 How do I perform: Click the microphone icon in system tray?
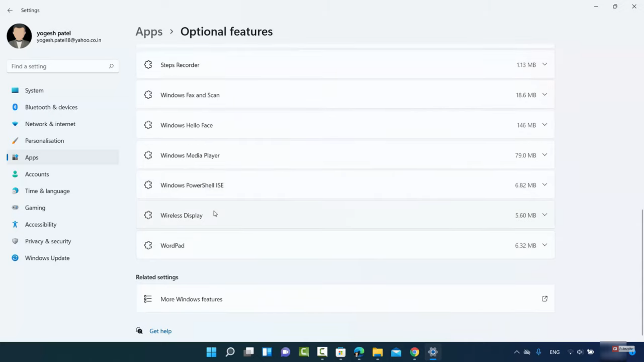[x=538, y=352]
